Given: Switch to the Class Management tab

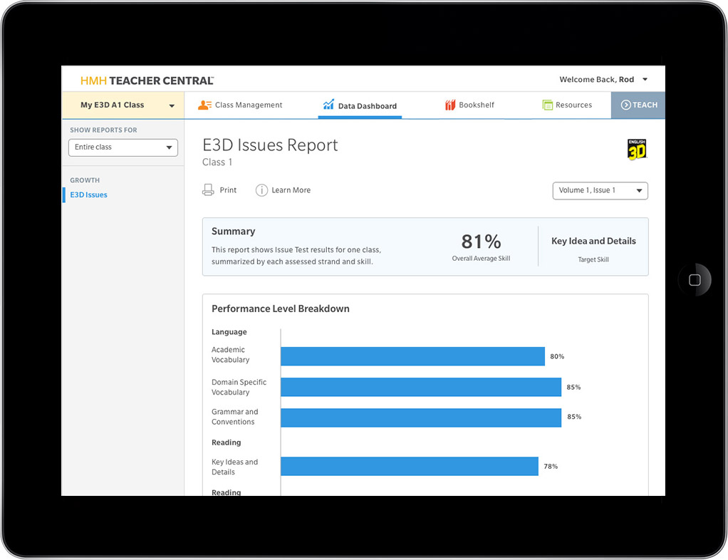Looking at the screenshot, I should tap(240, 105).
